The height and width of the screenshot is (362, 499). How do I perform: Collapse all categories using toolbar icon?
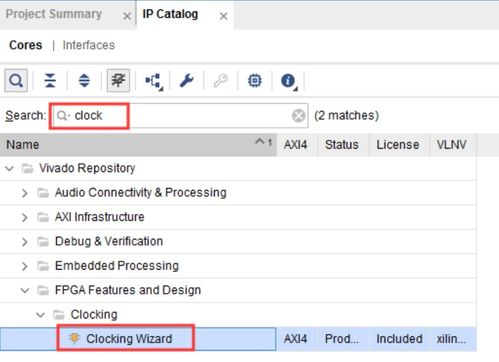coord(50,81)
